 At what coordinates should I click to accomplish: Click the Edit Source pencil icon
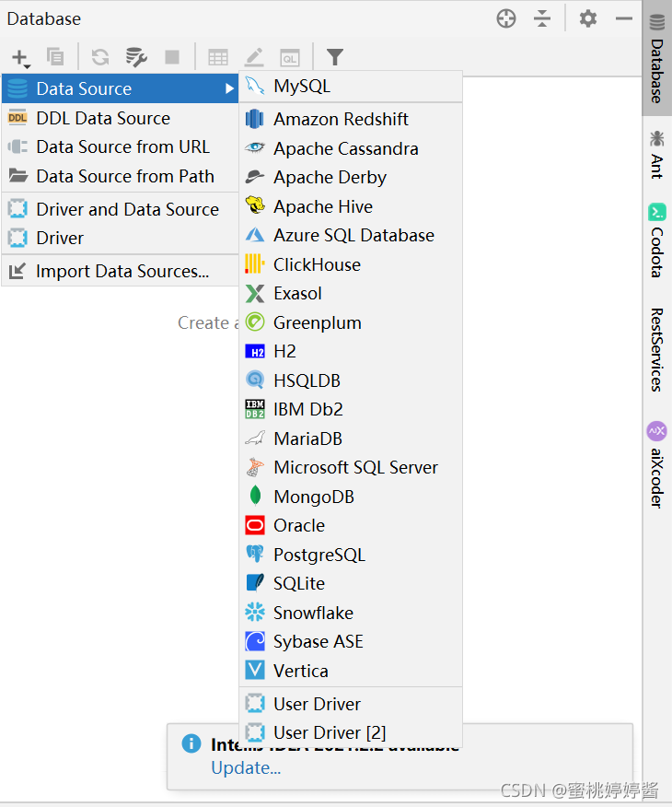(x=254, y=57)
